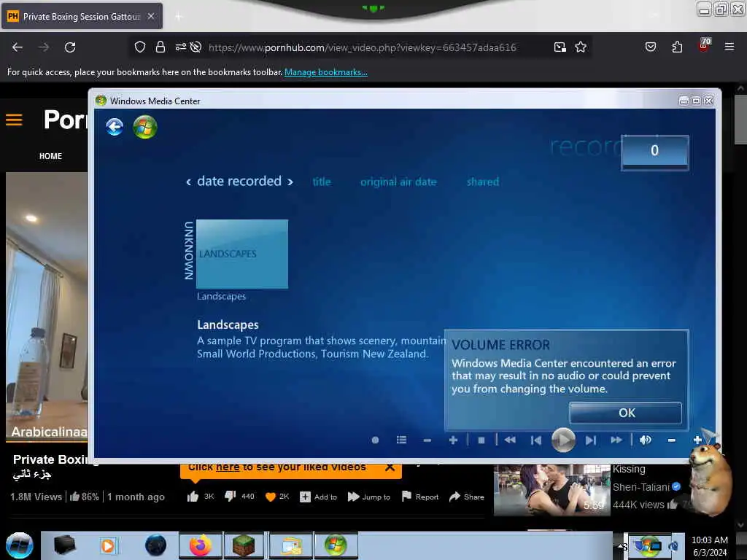Screen dimensions: 747x560
Task: Dismiss the Volume Error dialog with OK
Action: point(625,413)
